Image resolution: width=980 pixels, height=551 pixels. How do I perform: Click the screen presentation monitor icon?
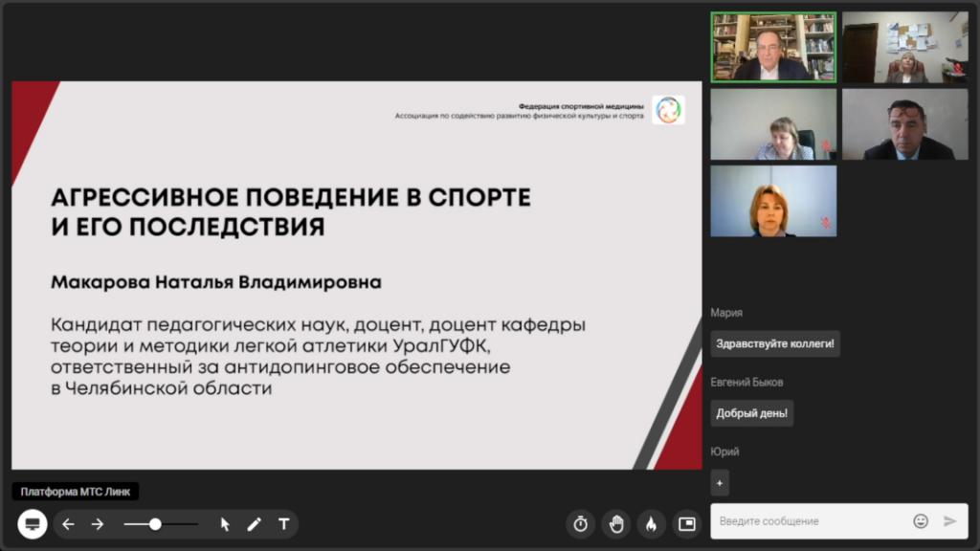(x=32, y=523)
